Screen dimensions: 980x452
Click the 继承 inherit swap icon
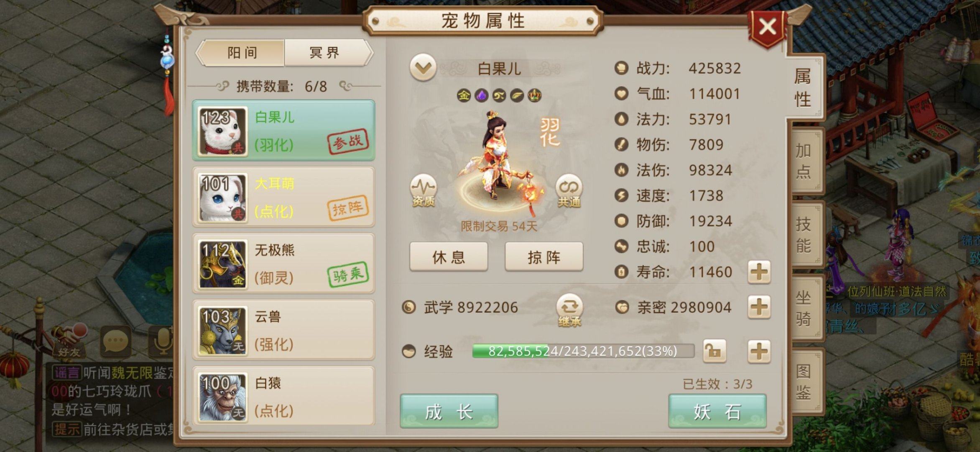point(569,311)
